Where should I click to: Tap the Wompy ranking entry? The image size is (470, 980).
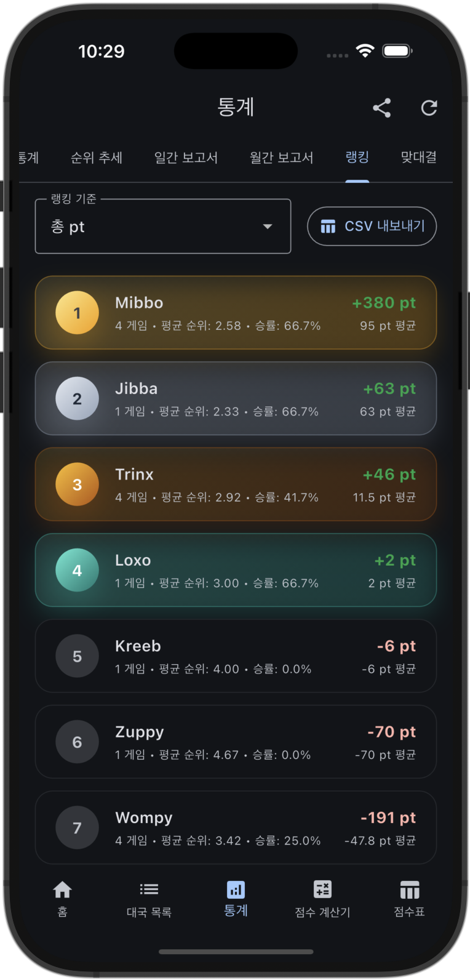(x=236, y=827)
